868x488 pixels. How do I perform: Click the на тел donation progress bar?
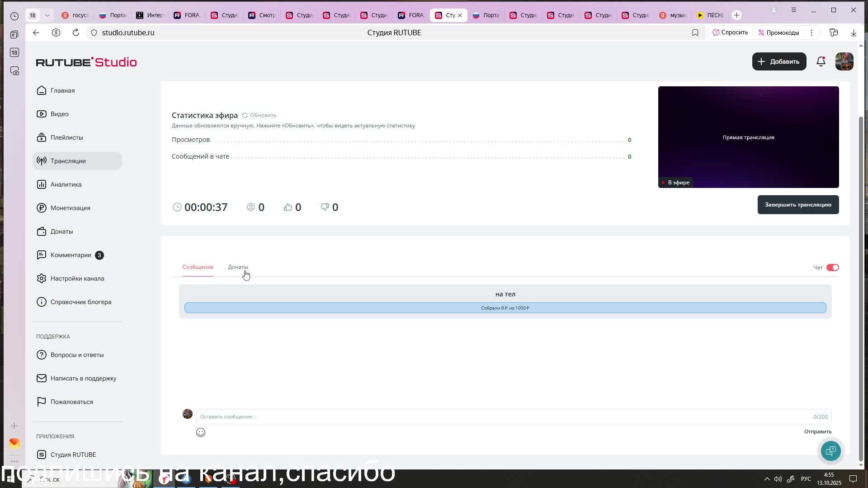505,308
